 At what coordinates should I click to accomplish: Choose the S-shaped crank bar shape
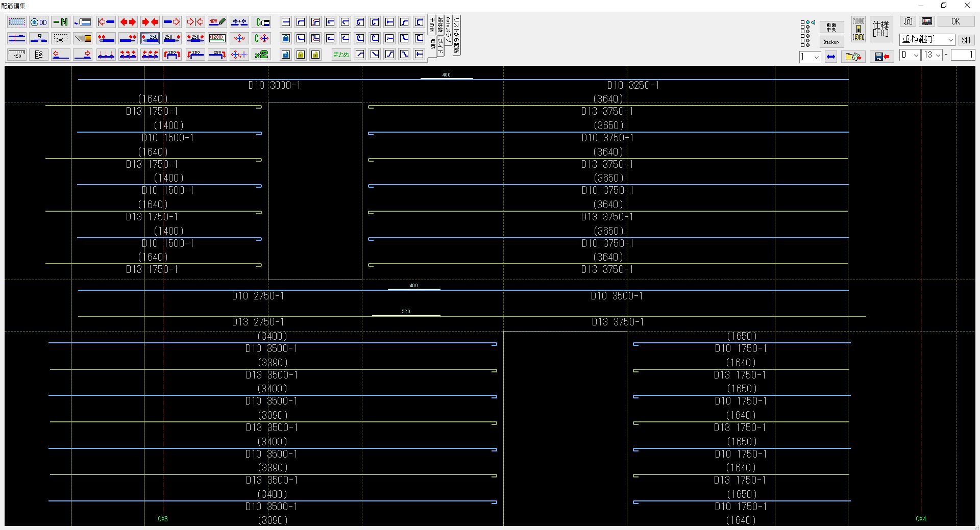404,22
